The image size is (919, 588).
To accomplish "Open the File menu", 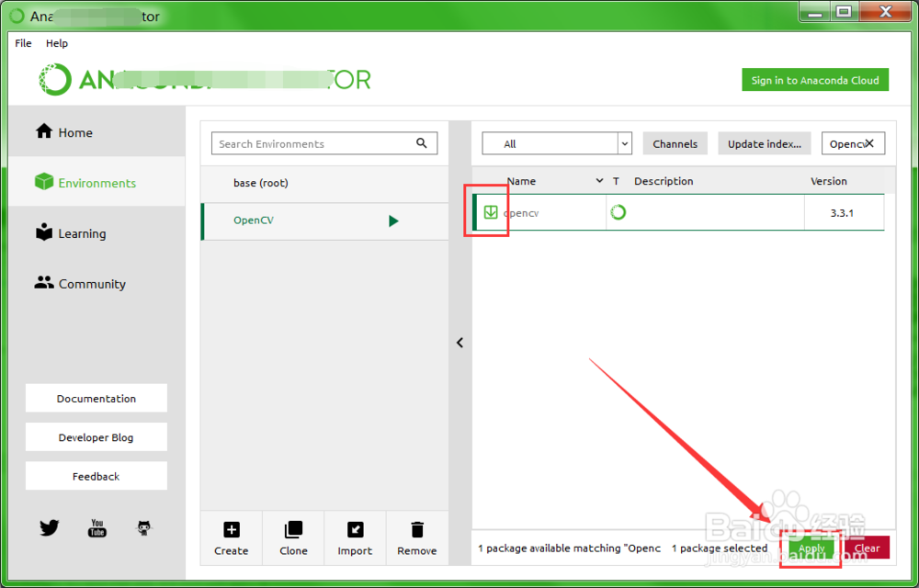I will (24, 43).
